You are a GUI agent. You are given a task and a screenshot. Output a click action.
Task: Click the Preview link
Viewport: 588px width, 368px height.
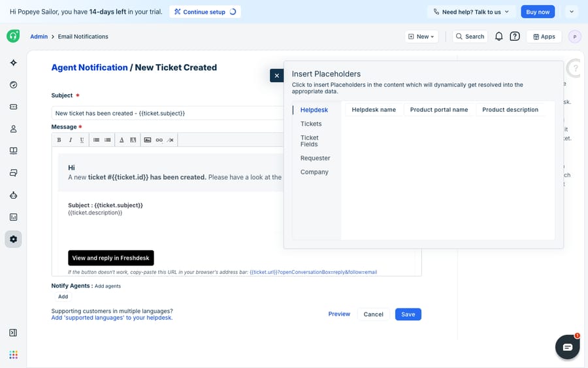click(x=339, y=314)
